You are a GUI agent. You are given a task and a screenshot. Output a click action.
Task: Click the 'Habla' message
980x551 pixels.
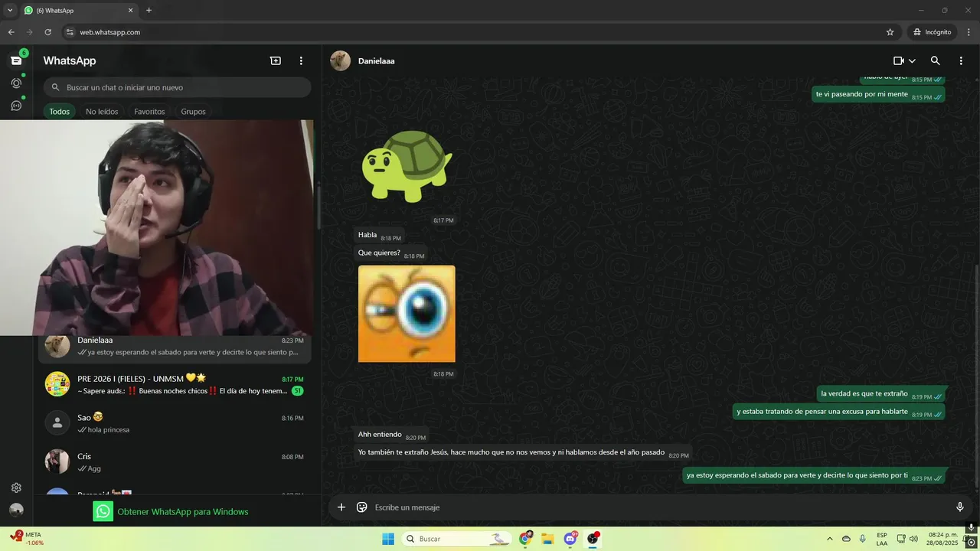pos(379,236)
